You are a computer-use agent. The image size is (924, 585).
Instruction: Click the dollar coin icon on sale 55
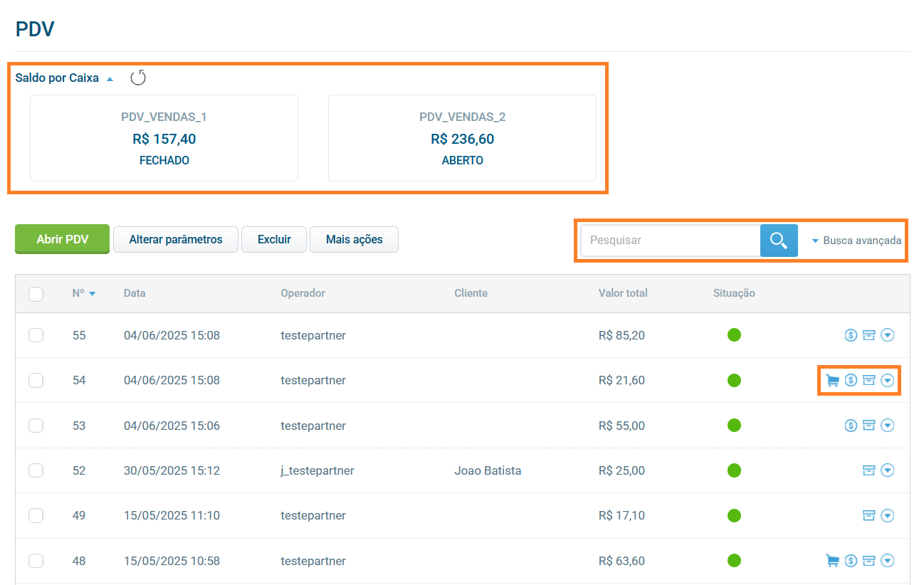tap(851, 335)
